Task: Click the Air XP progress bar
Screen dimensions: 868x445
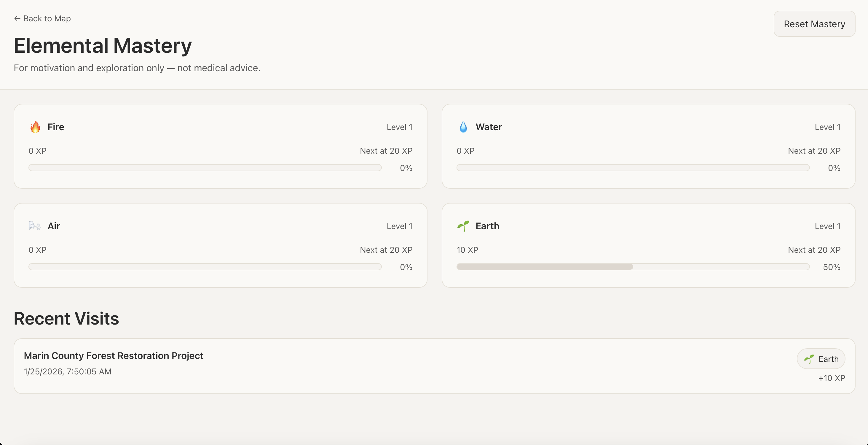Action: tap(205, 267)
